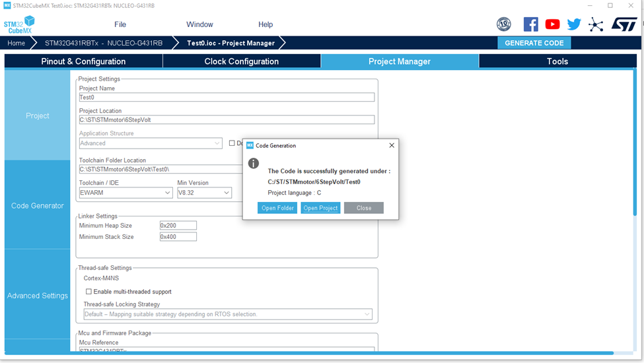
Task: Maximize the STM32CubeMX window
Action: click(x=610, y=5)
